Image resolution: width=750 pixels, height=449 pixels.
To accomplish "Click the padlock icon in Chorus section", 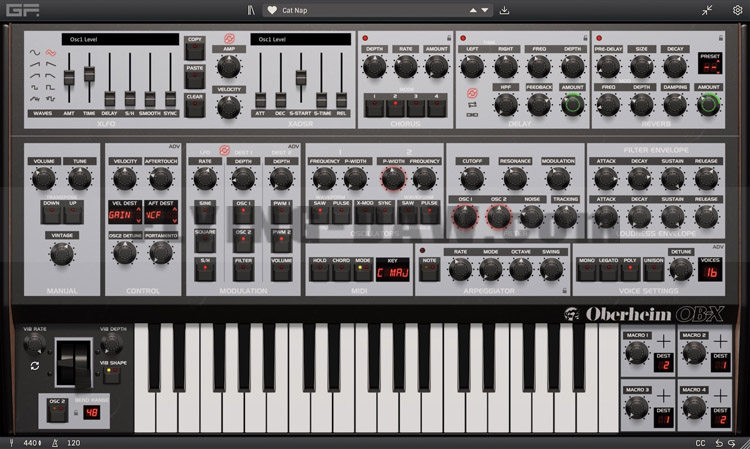I will click(449, 38).
